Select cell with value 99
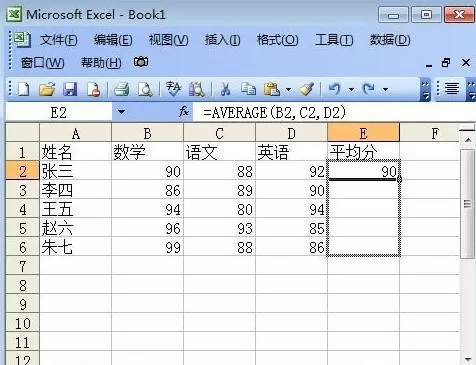The width and height of the screenshot is (476, 365). (147, 247)
